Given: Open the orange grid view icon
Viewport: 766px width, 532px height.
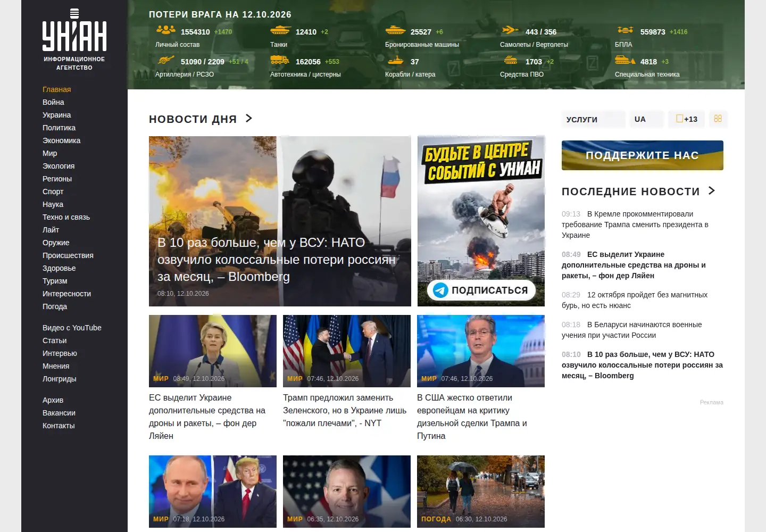Looking at the screenshot, I should coord(718,119).
